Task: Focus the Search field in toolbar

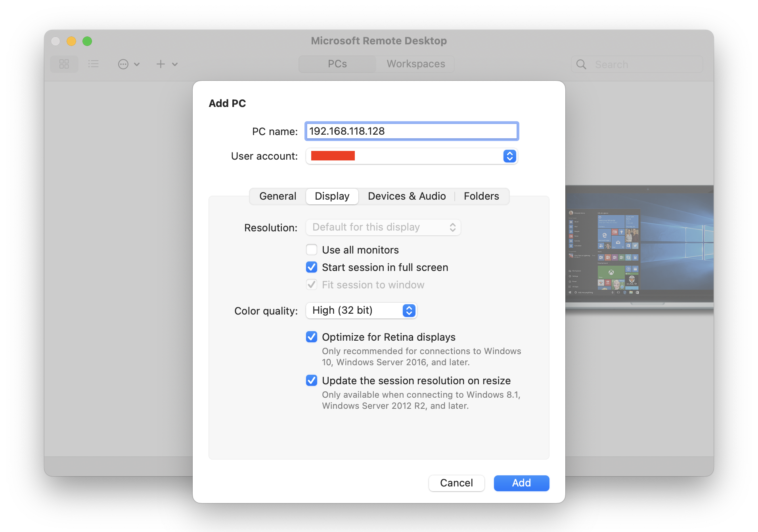Action: coord(637,64)
